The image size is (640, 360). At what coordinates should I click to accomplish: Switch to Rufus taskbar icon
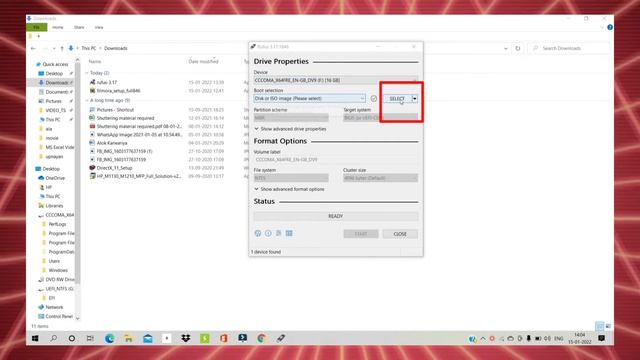[281, 338]
